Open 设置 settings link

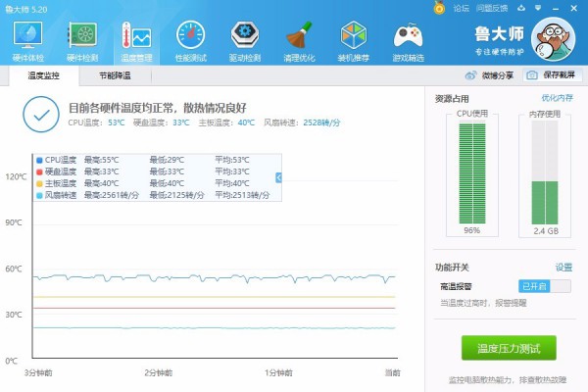click(x=563, y=268)
